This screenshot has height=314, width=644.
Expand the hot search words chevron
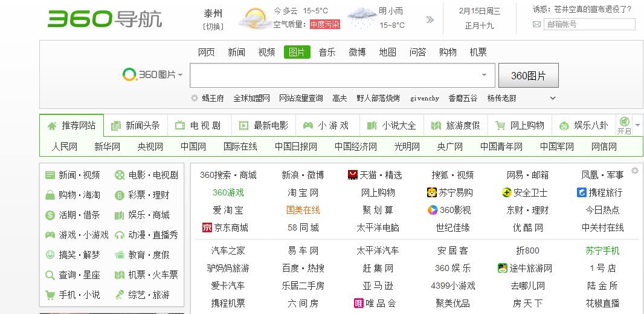pyautogui.click(x=553, y=98)
